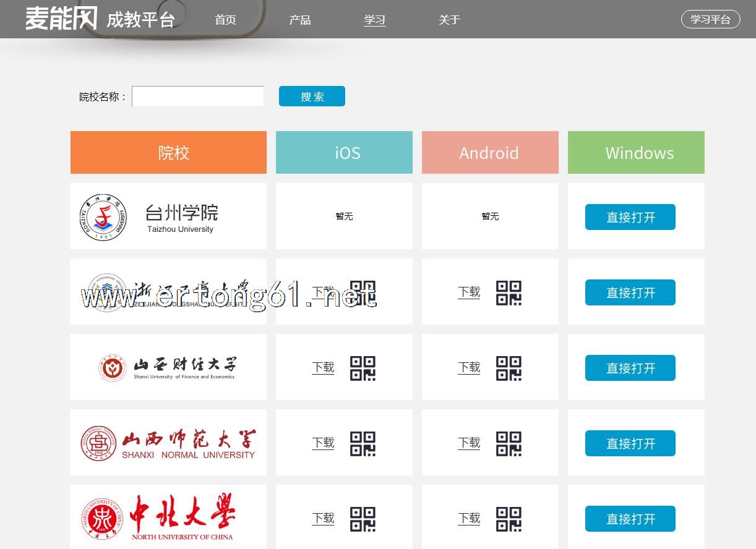The image size is (756, 549).
Task: Show the Android QR code for 中北大学
Action: (509, 519)
